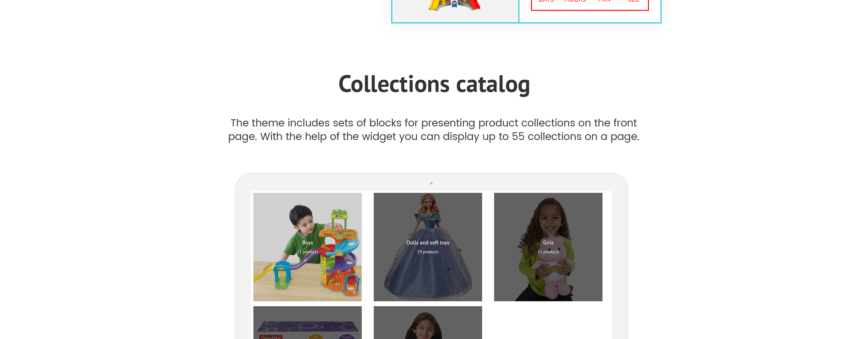
Task: Open the Dolls and soft toys collection
Action: pyautogui.click(x=428, y=247)
